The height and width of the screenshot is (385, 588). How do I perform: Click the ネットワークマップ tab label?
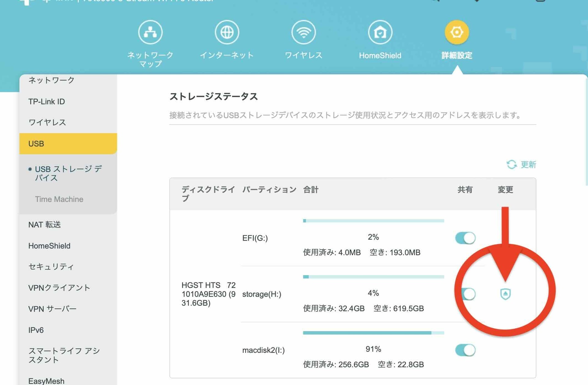pos(150,59)
